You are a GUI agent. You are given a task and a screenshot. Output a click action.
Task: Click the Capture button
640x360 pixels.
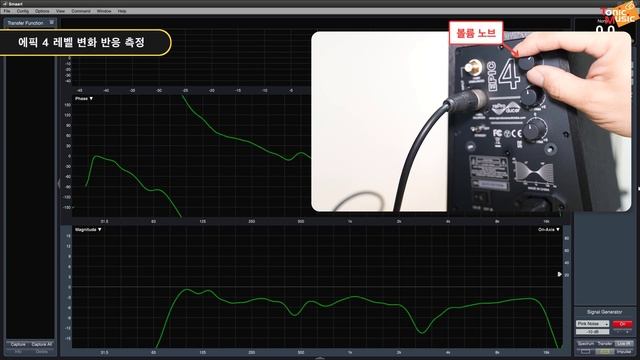[18, 344]
